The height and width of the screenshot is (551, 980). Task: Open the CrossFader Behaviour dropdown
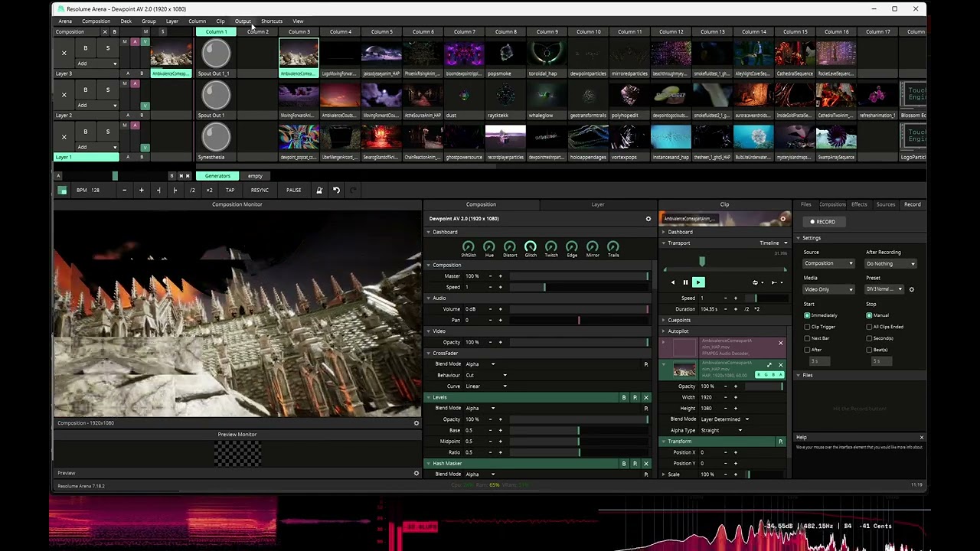tap(486, 375)
